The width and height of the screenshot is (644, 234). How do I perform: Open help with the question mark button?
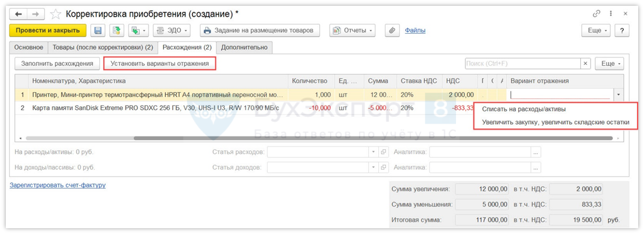pos(622,30)
